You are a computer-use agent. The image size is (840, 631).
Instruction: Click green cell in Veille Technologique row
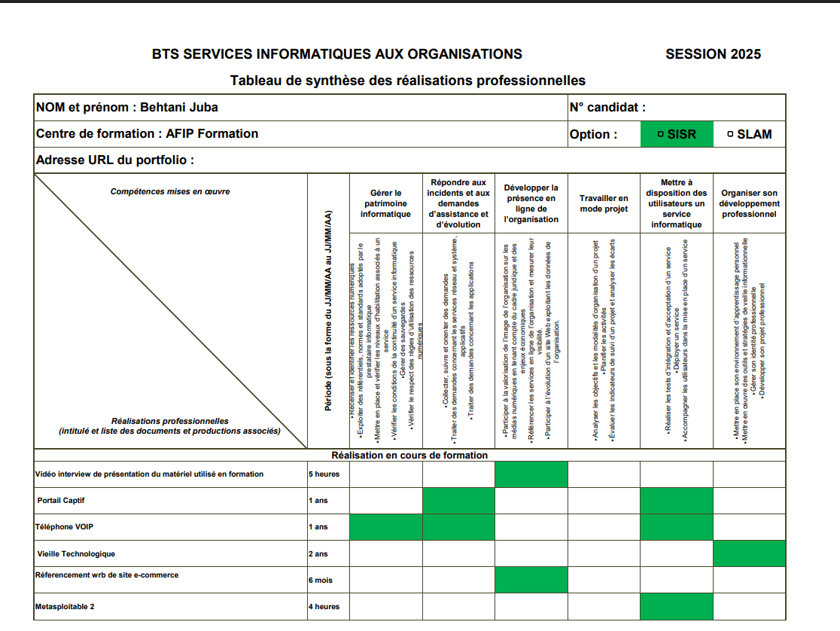(749, 553)
